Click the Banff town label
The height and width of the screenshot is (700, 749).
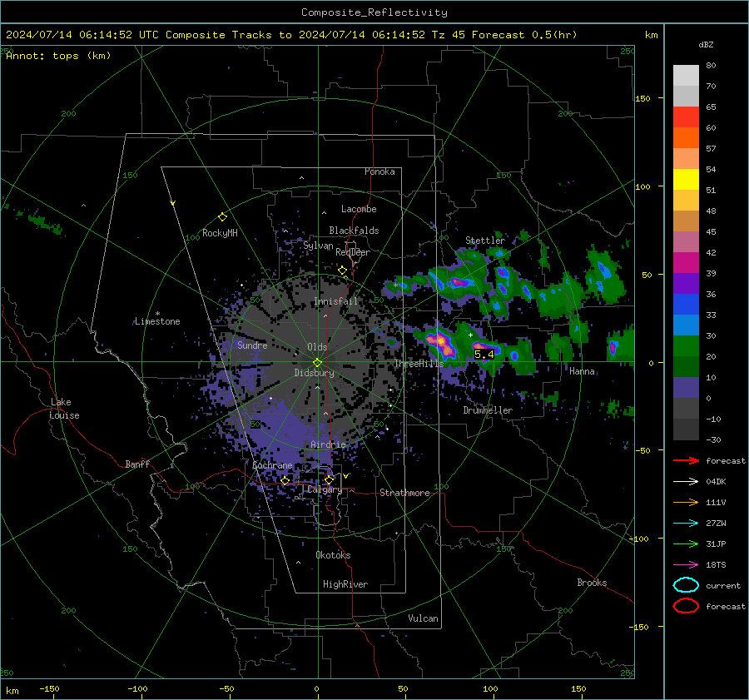click(x=137, y=464)
